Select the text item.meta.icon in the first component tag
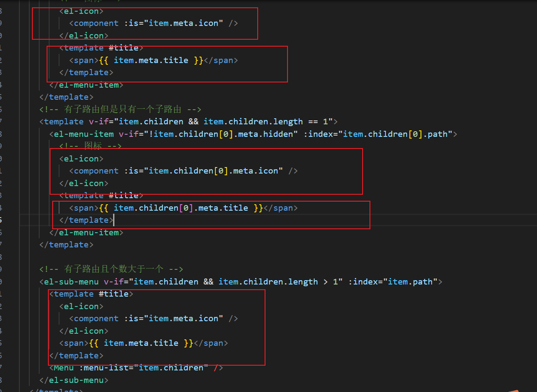The image size is (537, 392). 180,23
